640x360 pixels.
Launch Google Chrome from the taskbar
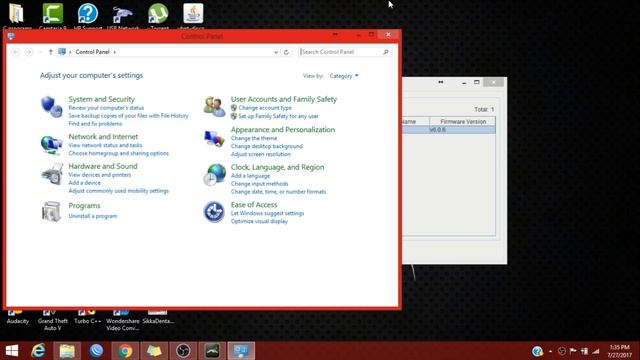(125, 351)
